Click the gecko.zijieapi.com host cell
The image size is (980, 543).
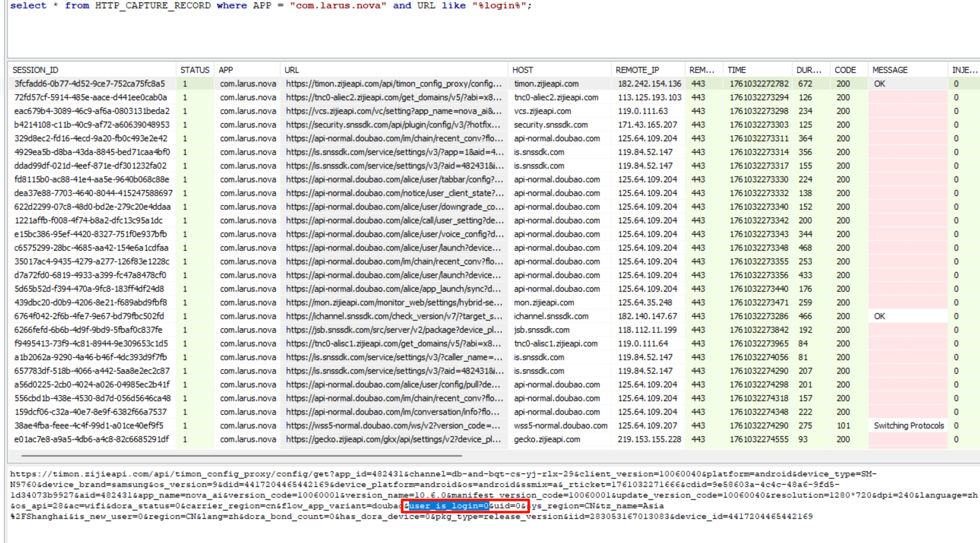(547, 440)
